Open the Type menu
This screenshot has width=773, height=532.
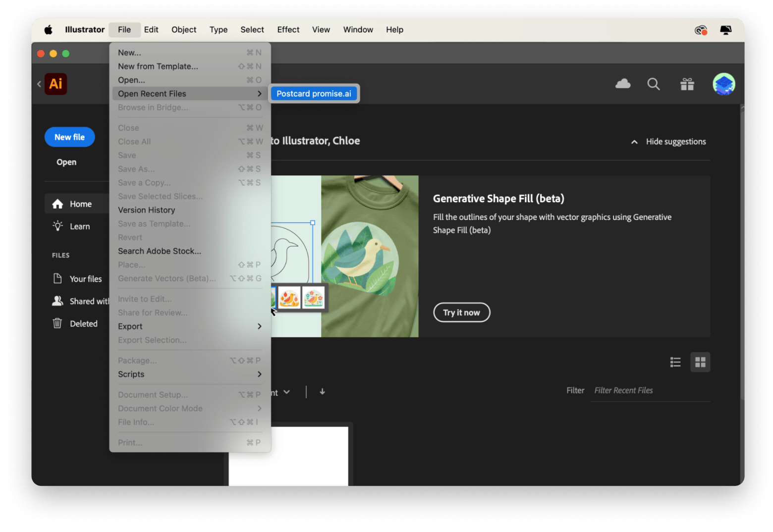[219, 30]
